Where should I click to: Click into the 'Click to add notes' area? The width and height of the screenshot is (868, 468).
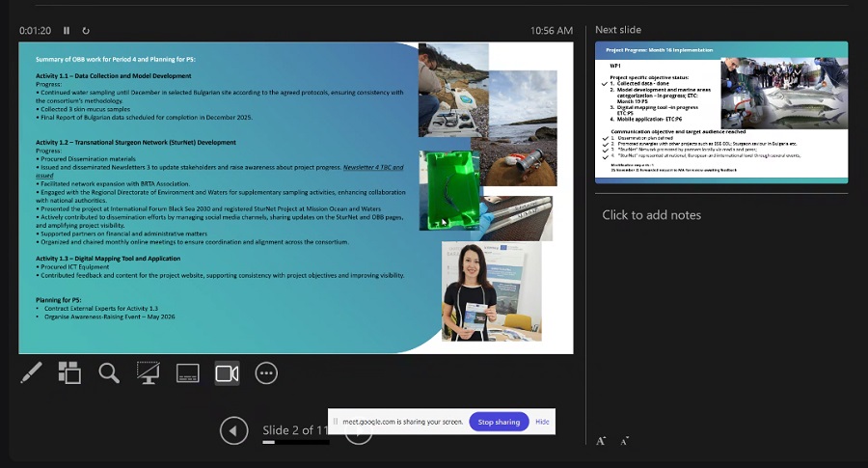point(651,214)
